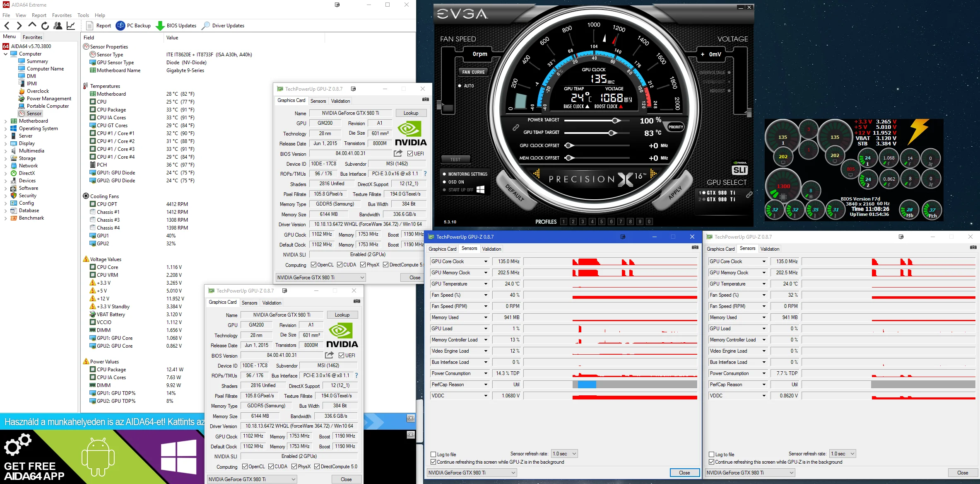This screenshot has width=980, height=484.
Task: Click the AIDA64 up-level arrow icon
Action: [32, 25]
